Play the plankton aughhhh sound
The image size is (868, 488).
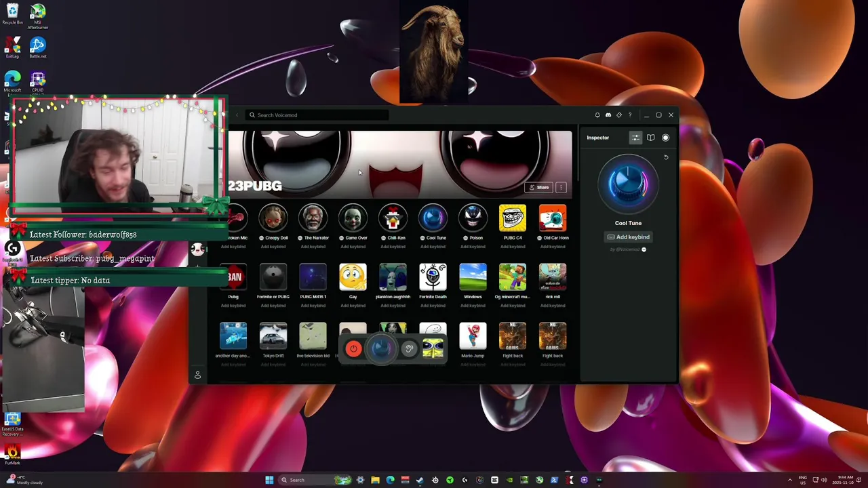tap(393, 278)
